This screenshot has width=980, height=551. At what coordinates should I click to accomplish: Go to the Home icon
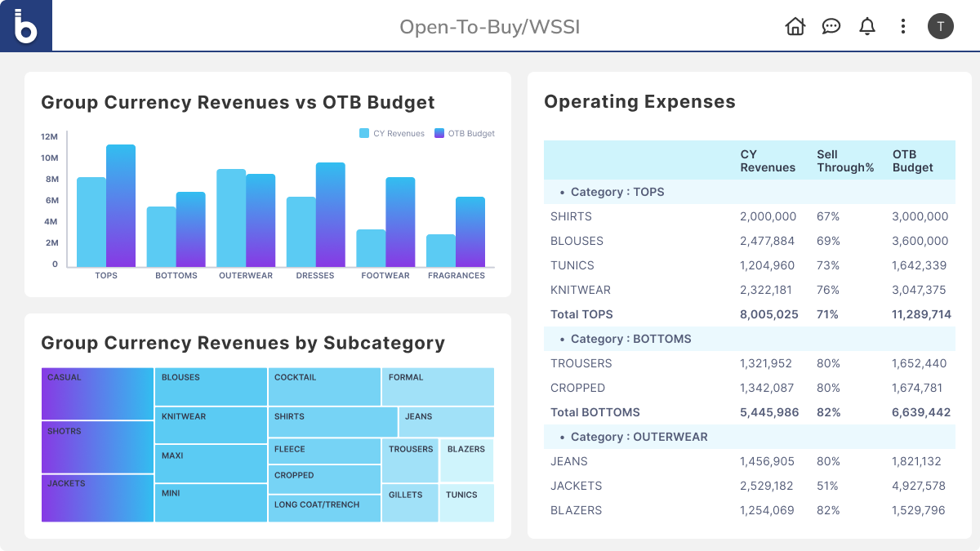[795, 26]
